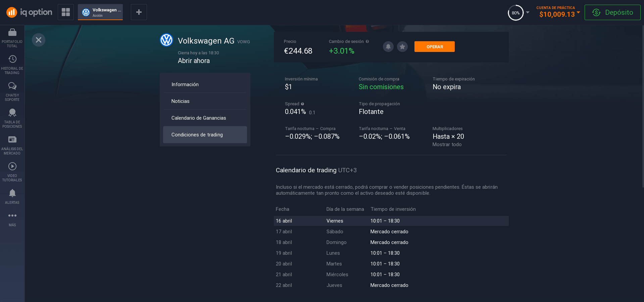The image size is (644, 302).
Task: Open Alertas bell in sidebar
Action: pyautogui.click(x=12, y=197)
